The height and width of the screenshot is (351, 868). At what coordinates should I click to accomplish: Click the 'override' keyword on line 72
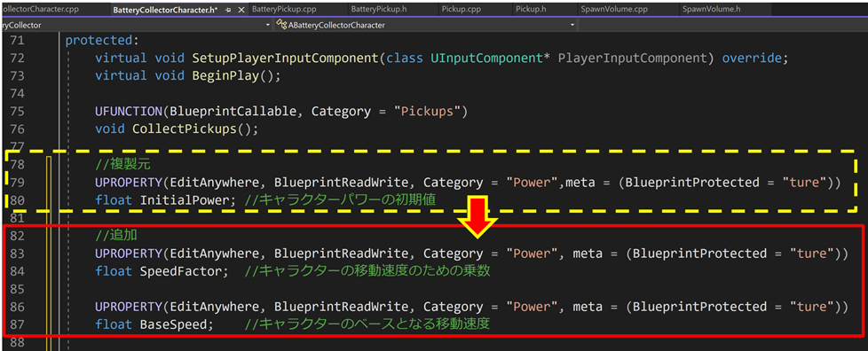[751, 58]
